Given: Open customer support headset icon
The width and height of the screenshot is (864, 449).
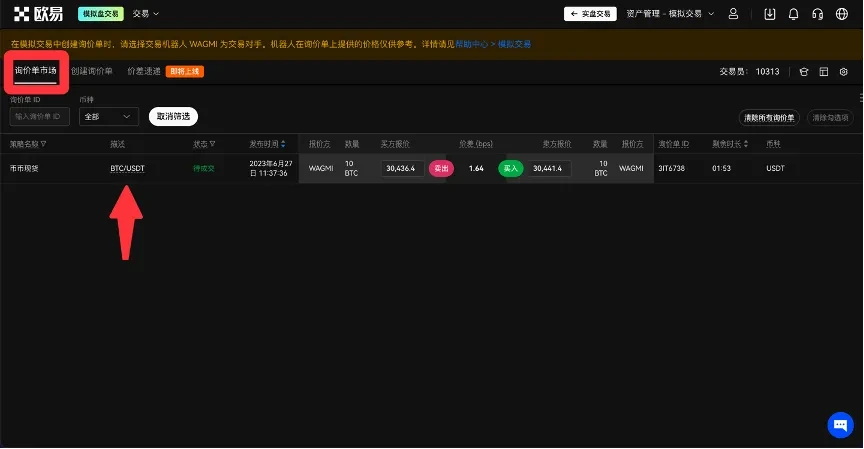Looking at the screenshot, I should click(x=818, y=14).
